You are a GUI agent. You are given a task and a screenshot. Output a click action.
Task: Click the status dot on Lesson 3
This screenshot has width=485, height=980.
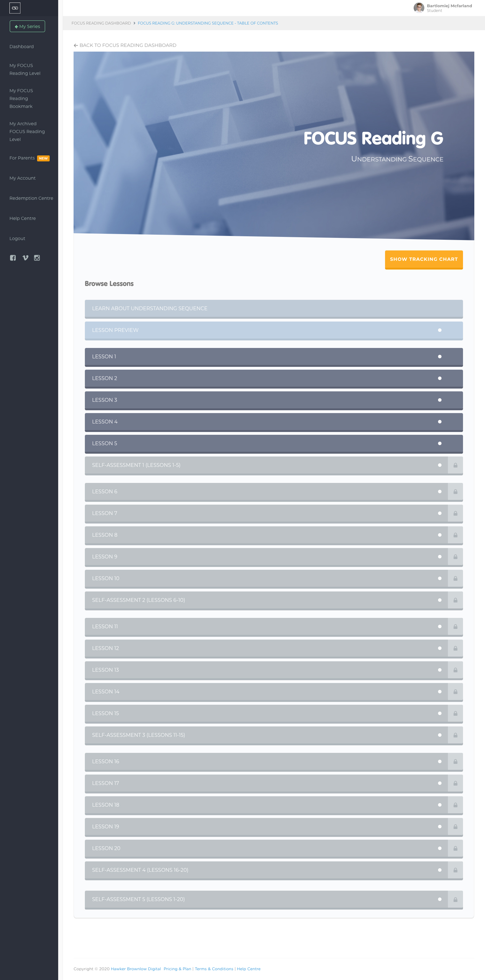click(439, 400)
